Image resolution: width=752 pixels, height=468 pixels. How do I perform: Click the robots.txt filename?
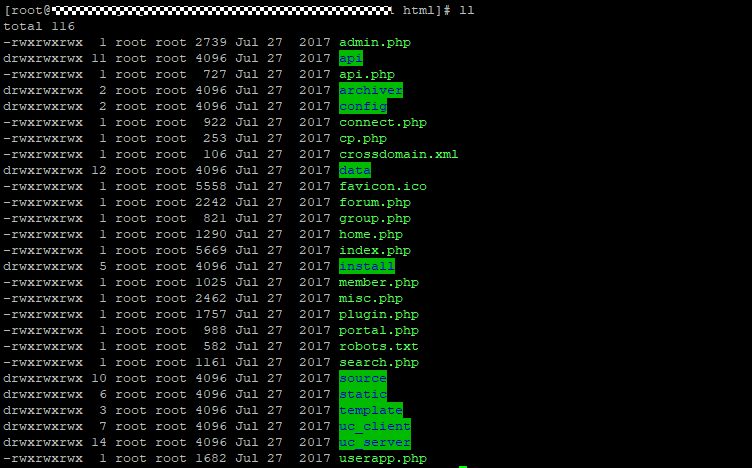[x=378, y=346]
